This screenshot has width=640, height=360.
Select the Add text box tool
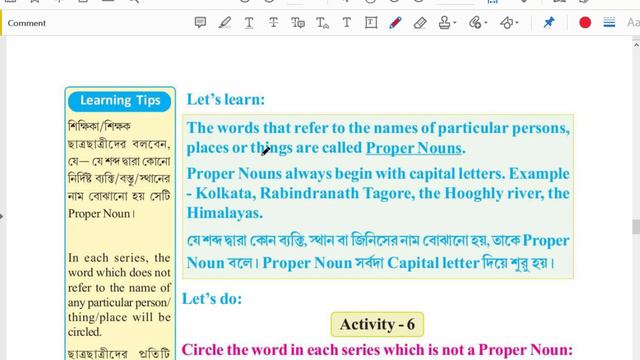(x=371, y=22)
